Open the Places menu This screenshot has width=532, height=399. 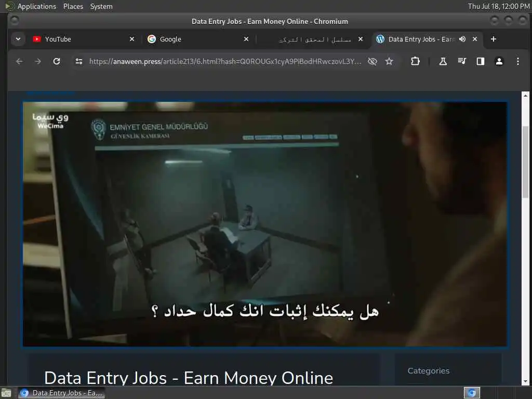[x=73, y=6]
